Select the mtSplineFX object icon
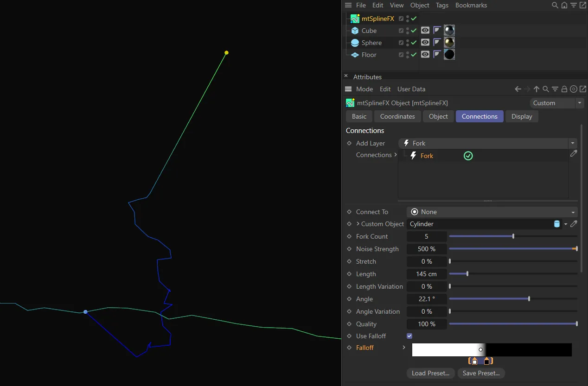The width and height of the screenshot is (588, 386). pos(355,19)
